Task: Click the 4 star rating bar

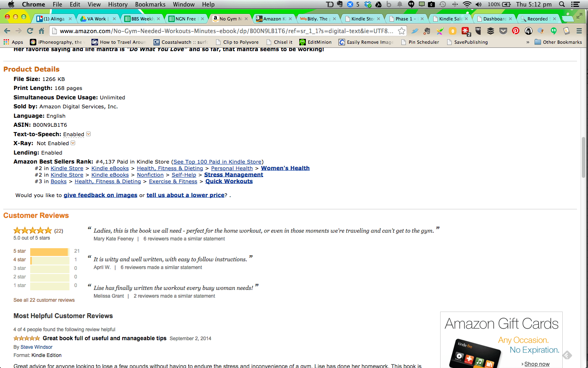Action: [x=50, y=260]
